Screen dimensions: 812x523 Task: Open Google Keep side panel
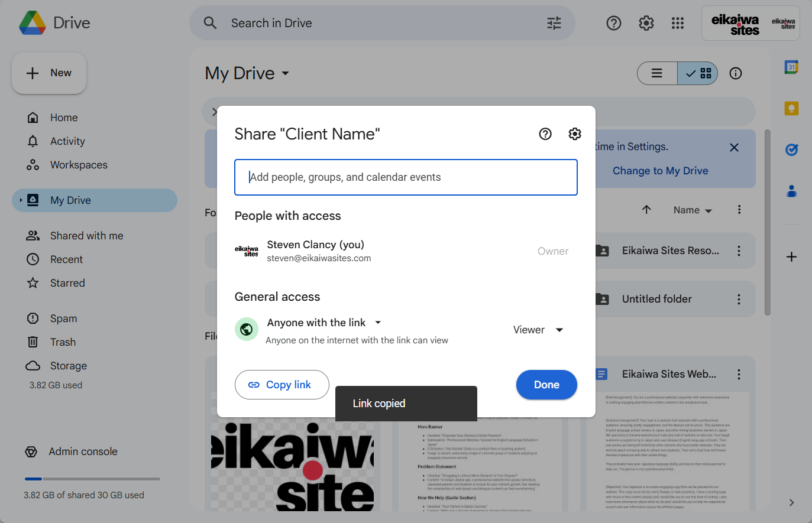pyautogui.click(x=791, y=109)
